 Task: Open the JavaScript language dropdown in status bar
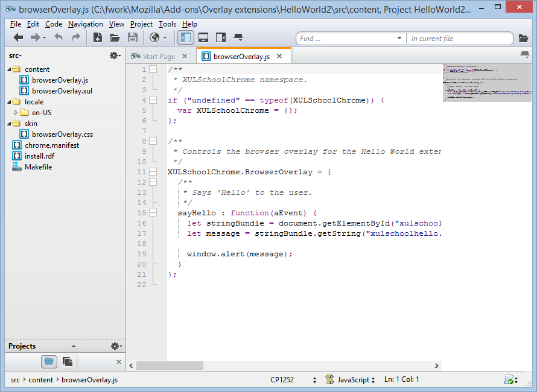tap(355, 380)
